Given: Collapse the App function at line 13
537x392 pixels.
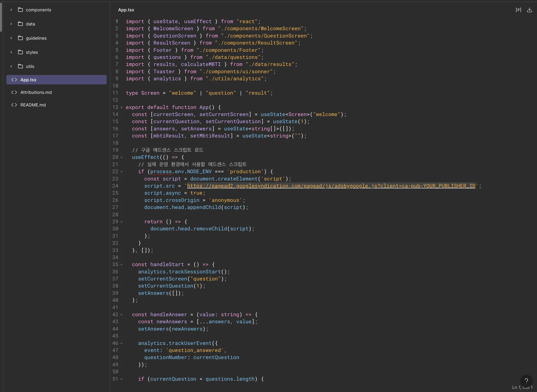Looking at the screenshot, I should 121,107.
